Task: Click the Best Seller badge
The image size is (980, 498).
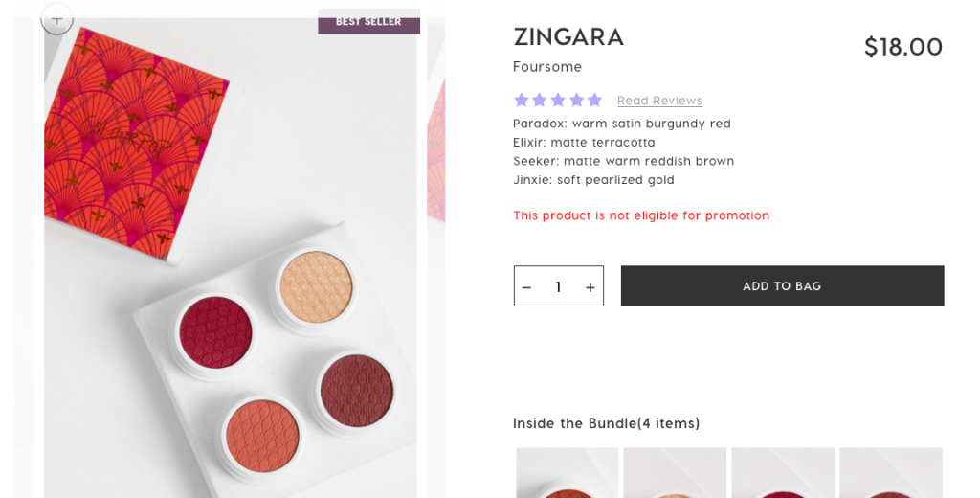Action: point(368,21)
